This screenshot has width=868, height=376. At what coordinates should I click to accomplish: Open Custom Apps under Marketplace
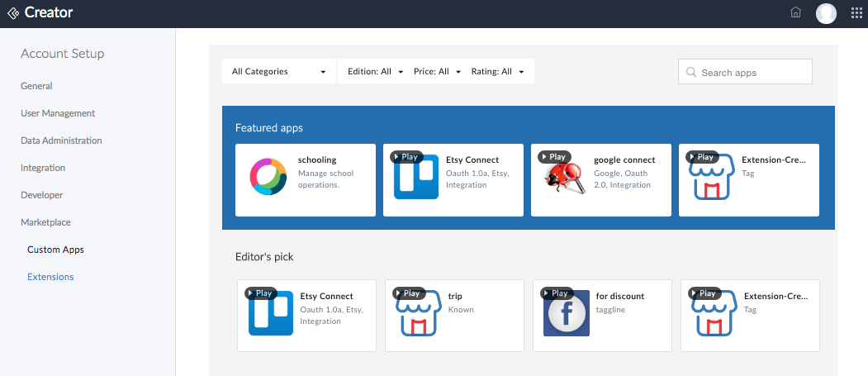(56, 250)
